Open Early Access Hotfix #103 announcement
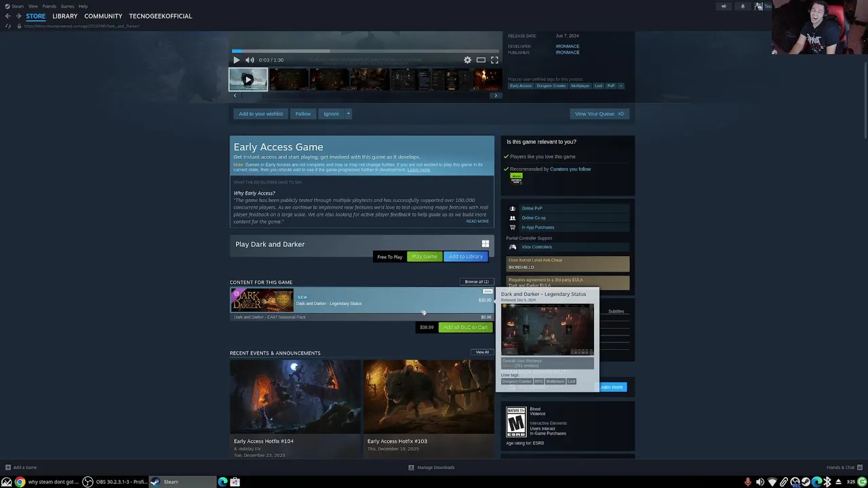This screenshot has width=868, height=488. tap(429, 409)
